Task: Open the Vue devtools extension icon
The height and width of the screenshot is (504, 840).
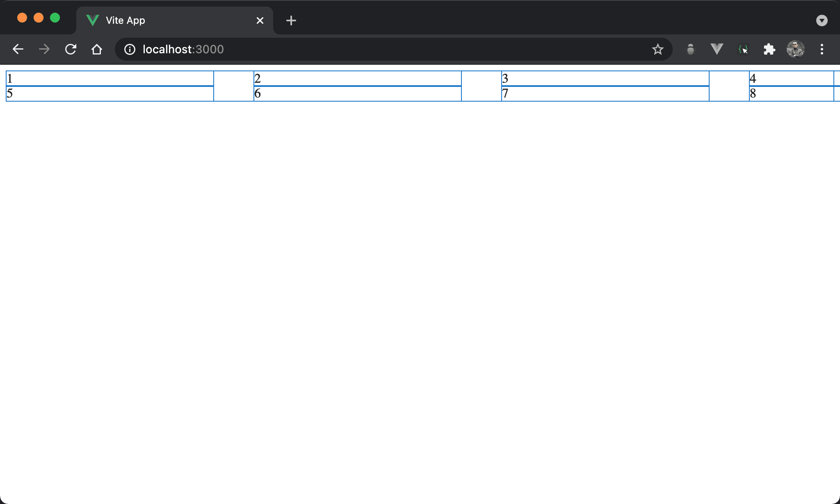Action: click(717, 50)
